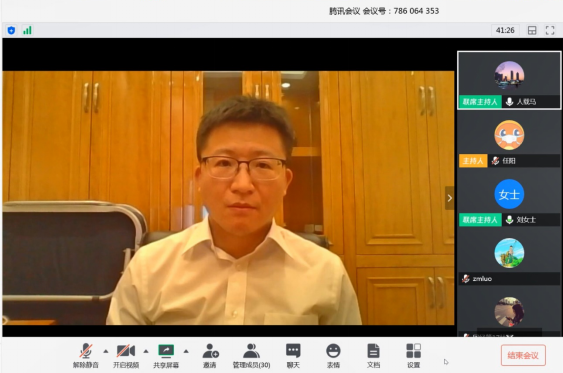The width and height of the screenshot is (563, 373).
Task: Expand video options arrow beside 开启视频
Action: [146, 351]
